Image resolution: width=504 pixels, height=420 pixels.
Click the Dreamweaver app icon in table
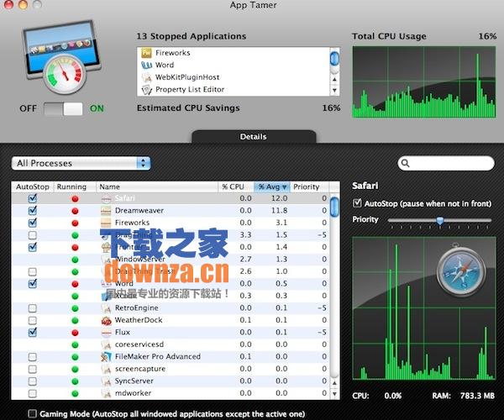click(x=106, y=211)
